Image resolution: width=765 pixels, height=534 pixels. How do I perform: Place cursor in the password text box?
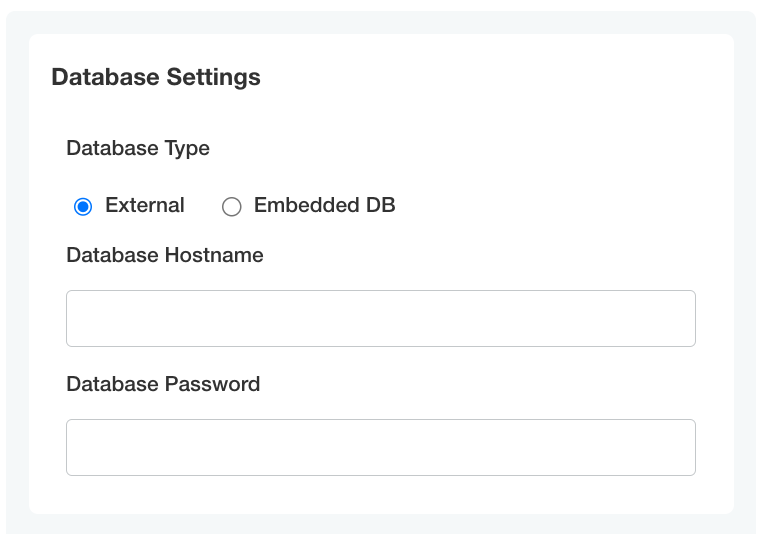380,448
